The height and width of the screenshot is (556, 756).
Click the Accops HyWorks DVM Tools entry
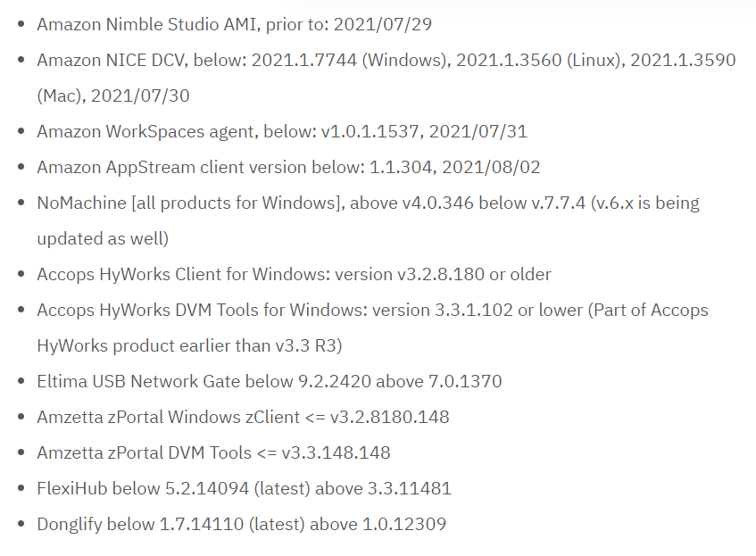coord(372,310)
